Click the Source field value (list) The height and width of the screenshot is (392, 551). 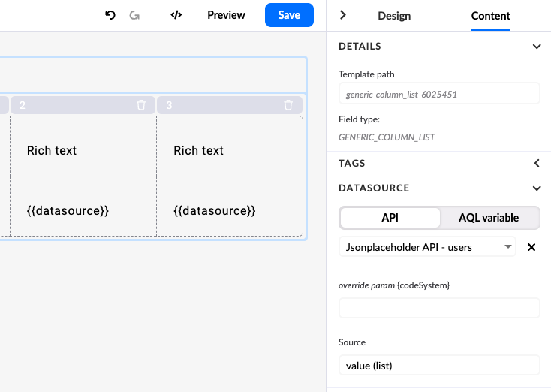(x=439, y=365)
